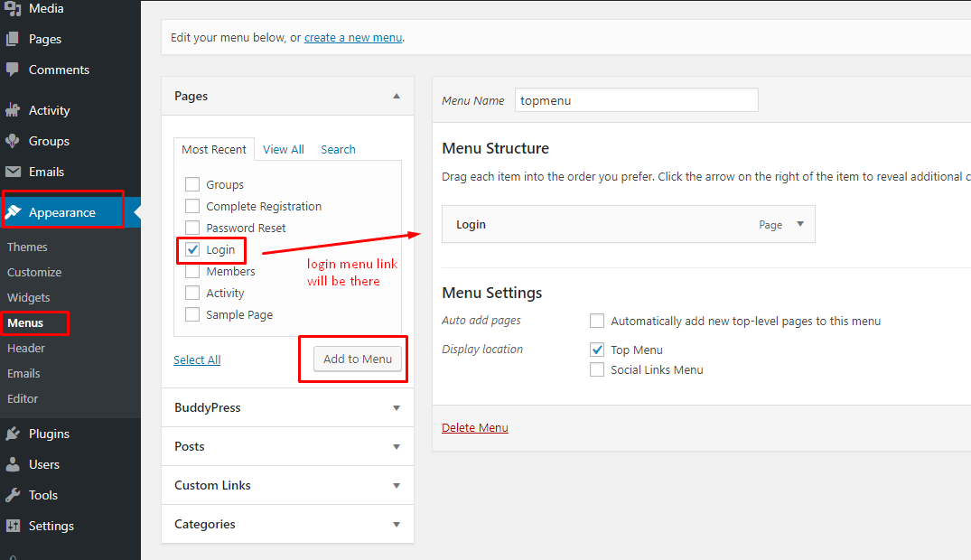Uncheck the Login page checkbox
This screenshot has width=971, height=560.
(x=192, y=249)
